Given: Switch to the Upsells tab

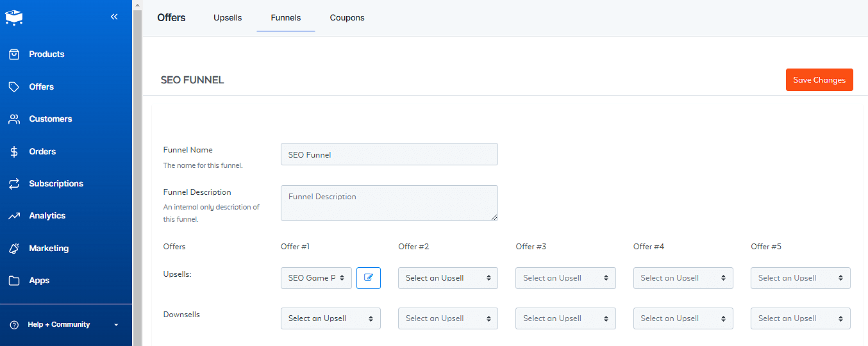Looking at the screenshot, I should click(x=228, y=18).
